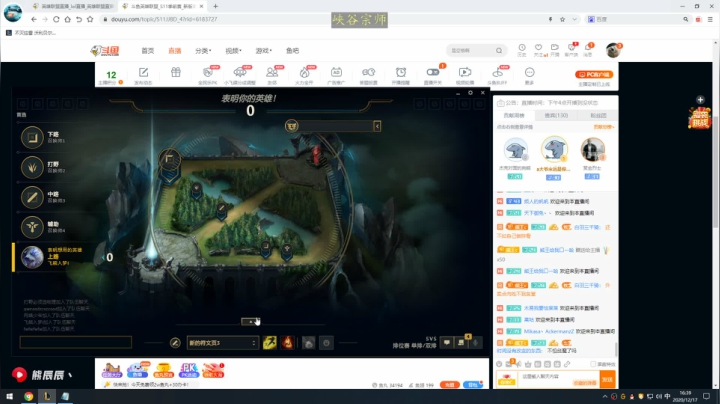The width and height of the screenshot is (720, 404).
Task: Click the blue 背包 button
Action: 472,385
